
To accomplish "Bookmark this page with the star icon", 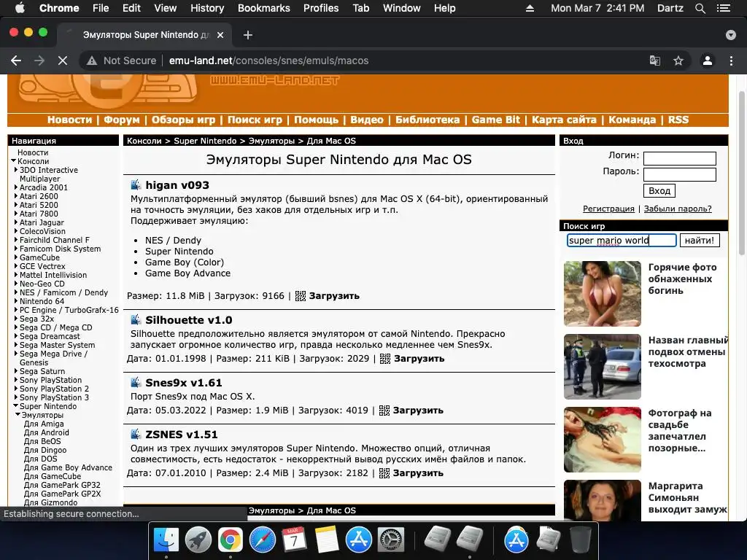I will click(x=678, y=61).
